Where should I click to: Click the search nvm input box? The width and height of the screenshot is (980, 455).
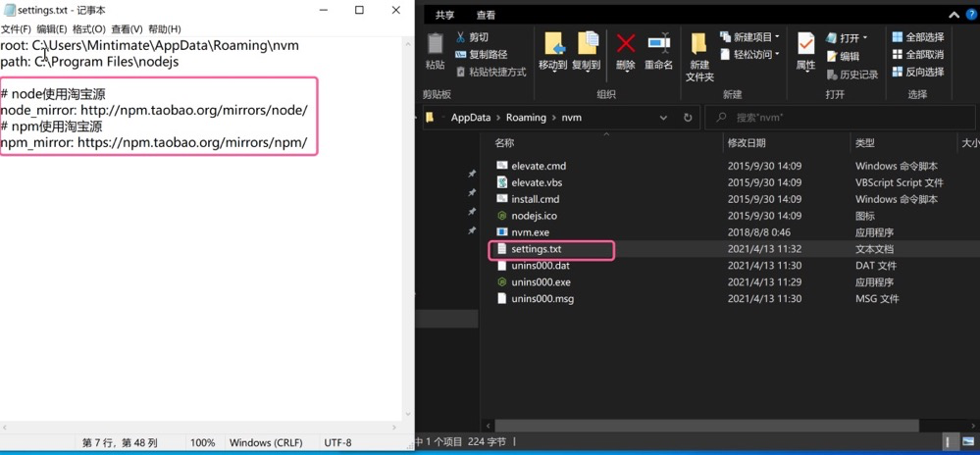click(x=841, y=118)
